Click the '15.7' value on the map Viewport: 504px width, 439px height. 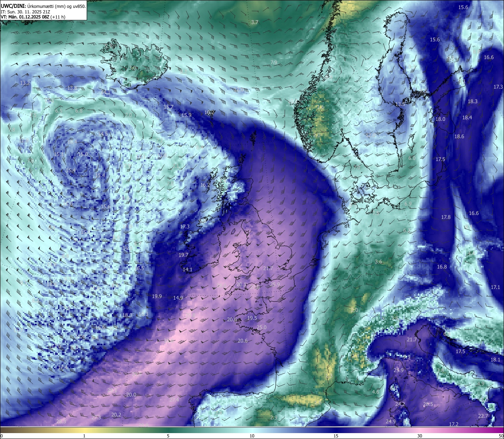(169, 107)
